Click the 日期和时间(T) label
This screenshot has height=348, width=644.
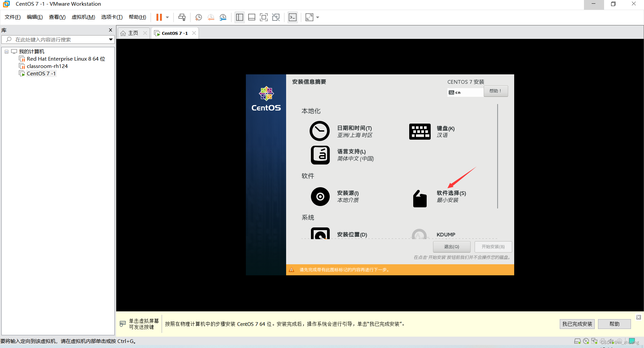click(354, 128)
